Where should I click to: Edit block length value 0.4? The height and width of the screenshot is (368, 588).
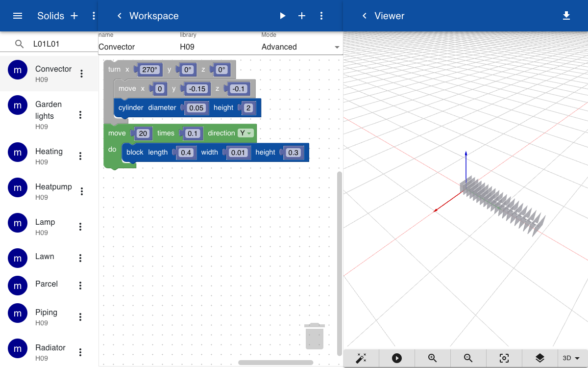point(186,153)
